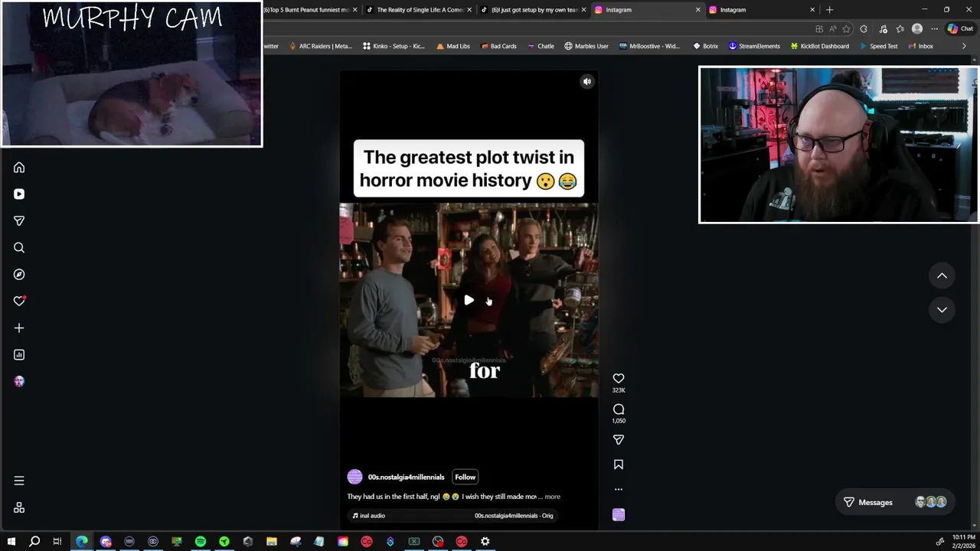This screenshot has width=980, height=551.
Task: Open the browser Extensions icon
Action: [864, 29]
